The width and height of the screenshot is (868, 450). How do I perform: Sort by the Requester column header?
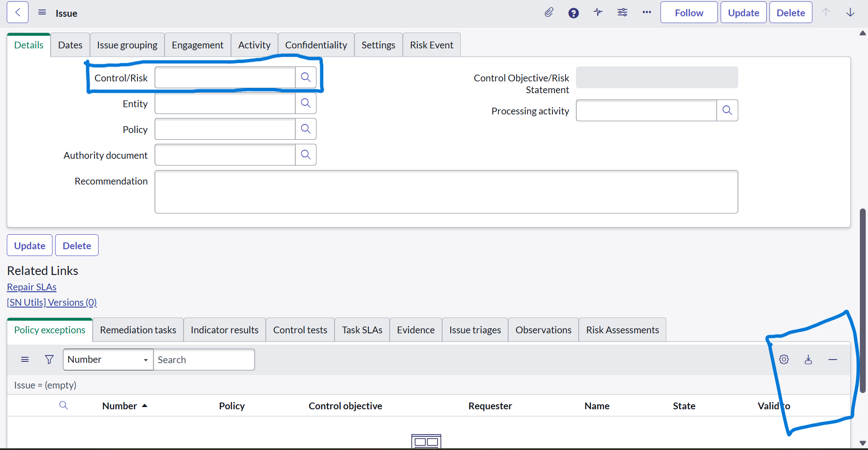point(490,406)
